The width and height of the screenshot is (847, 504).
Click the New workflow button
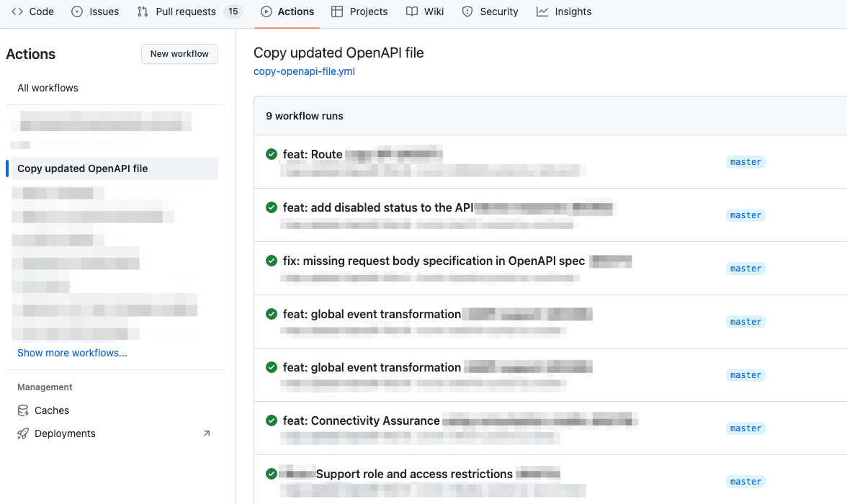click(x=179, y=54)
